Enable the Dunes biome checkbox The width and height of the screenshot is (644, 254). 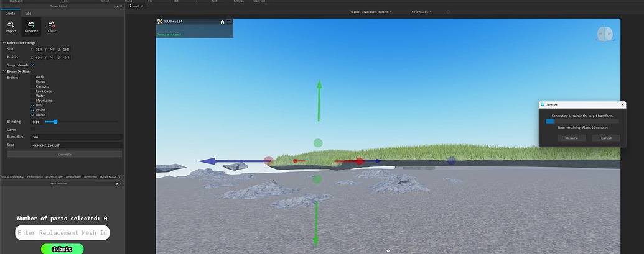coord(33,81)
